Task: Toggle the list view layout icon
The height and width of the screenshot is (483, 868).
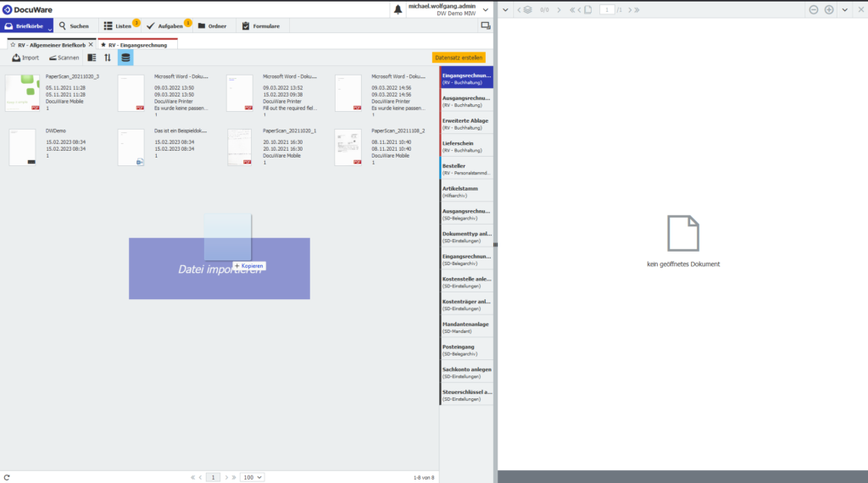Action: pyautogui.click(x=92, y=58)
